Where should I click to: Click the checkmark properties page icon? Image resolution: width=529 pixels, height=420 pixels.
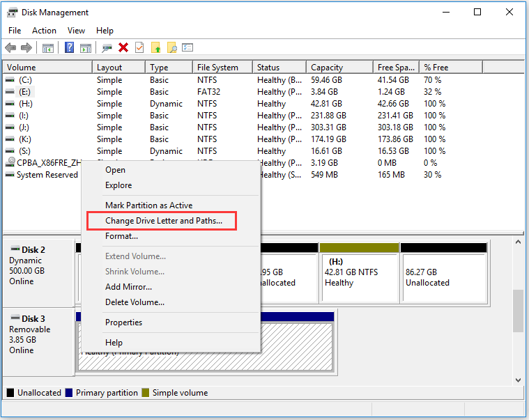coord(139,47)
